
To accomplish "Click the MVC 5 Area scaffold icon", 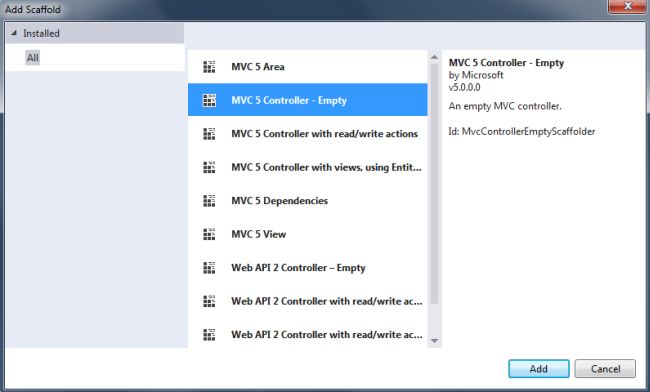I will [209, 67].
